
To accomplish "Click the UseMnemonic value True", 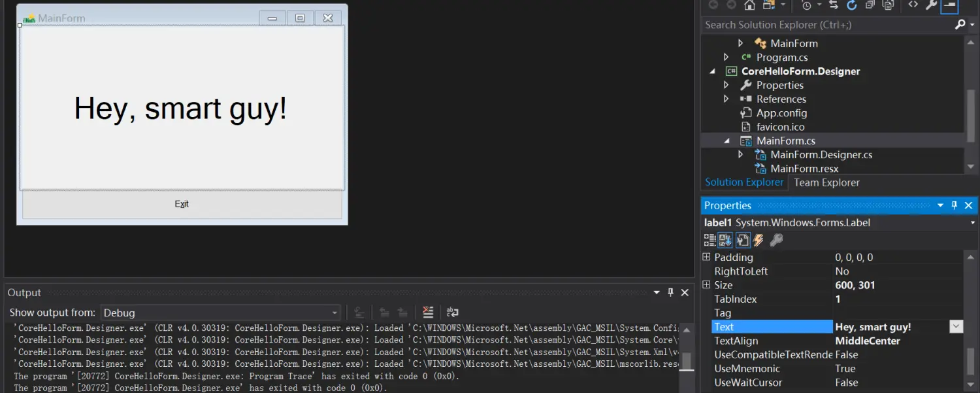I will (x=845, y=368).
